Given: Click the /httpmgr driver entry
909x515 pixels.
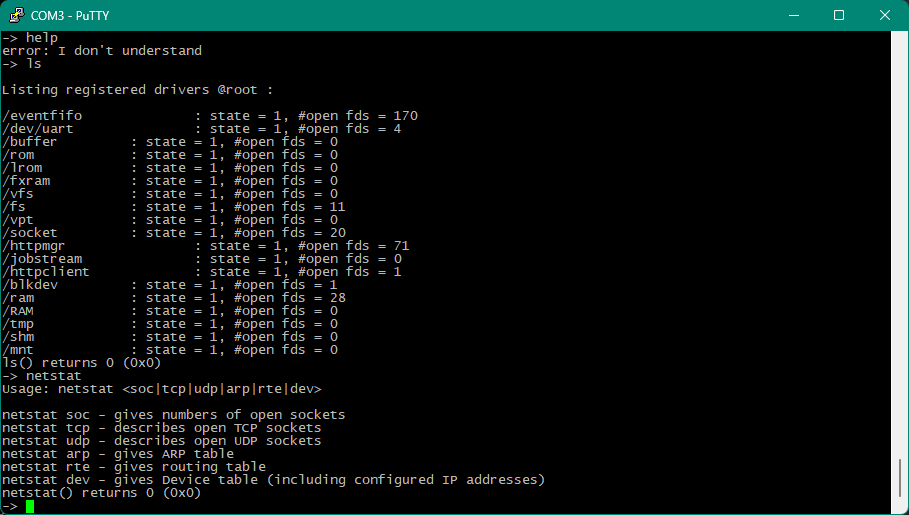Looking at the screenshot, I should [x=38, y=246].
